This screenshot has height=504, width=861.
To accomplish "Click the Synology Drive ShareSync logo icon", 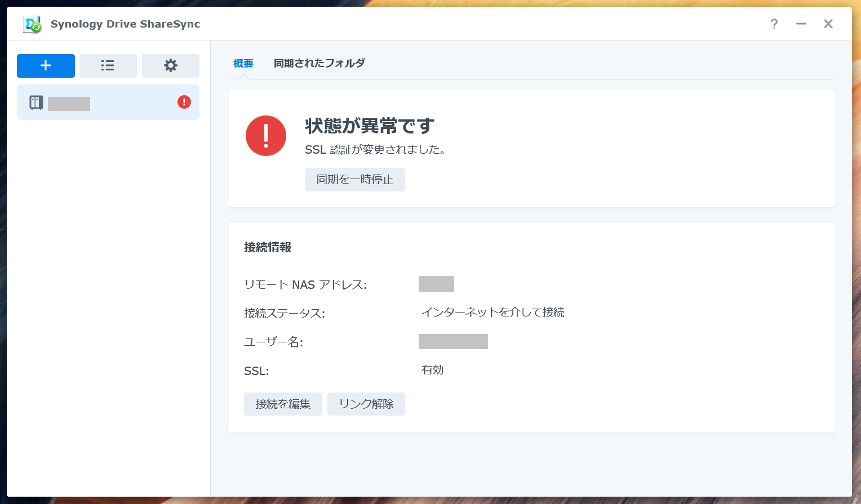I will [32, 24].
